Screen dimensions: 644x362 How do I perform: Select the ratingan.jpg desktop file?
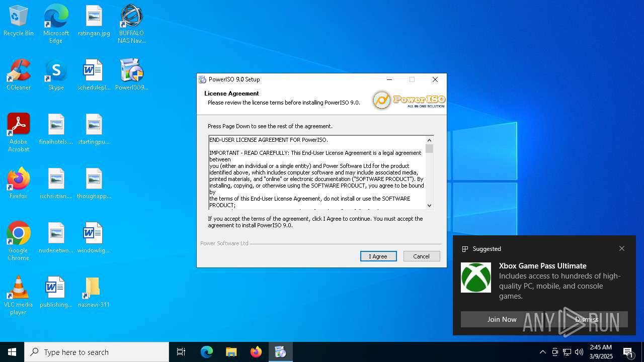pos(94,21)
